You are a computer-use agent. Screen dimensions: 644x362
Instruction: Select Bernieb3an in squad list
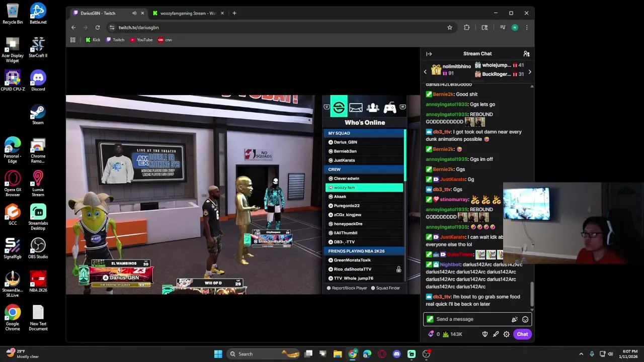364,151
